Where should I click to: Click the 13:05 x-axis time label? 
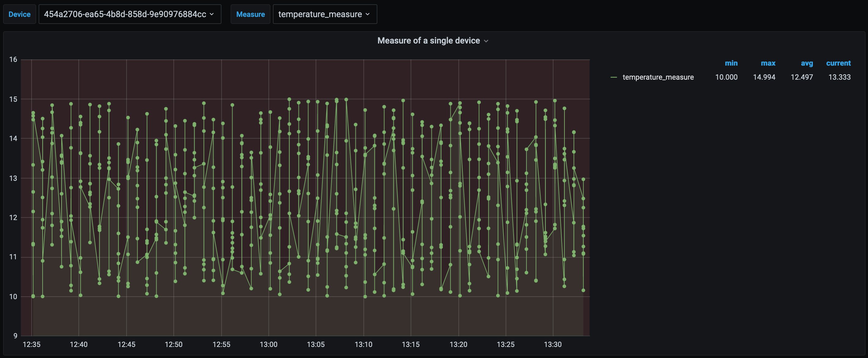point(316,345)
